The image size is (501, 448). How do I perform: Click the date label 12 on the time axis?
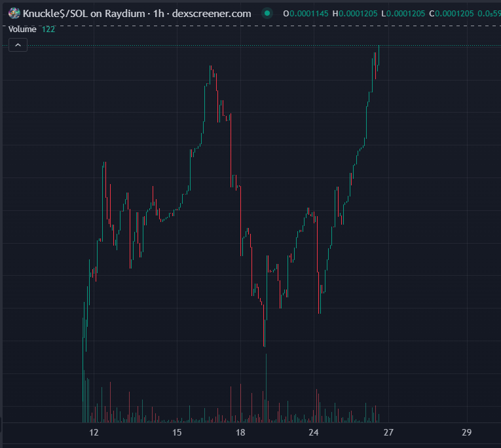point(94,433)
